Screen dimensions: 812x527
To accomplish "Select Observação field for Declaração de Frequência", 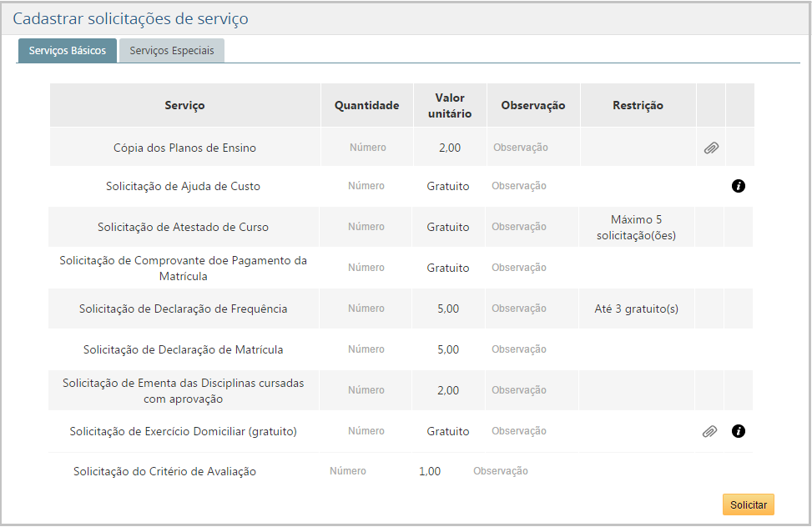I will point(532,308).
